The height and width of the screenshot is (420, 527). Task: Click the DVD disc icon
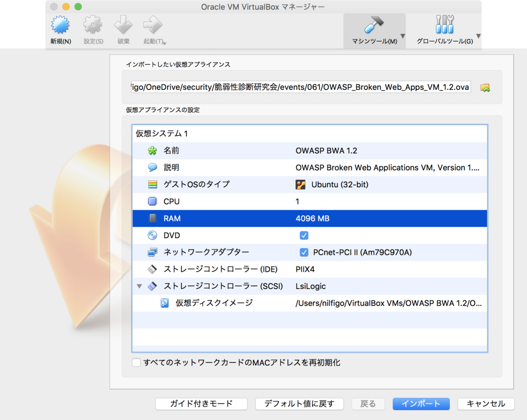click(152, 235)
